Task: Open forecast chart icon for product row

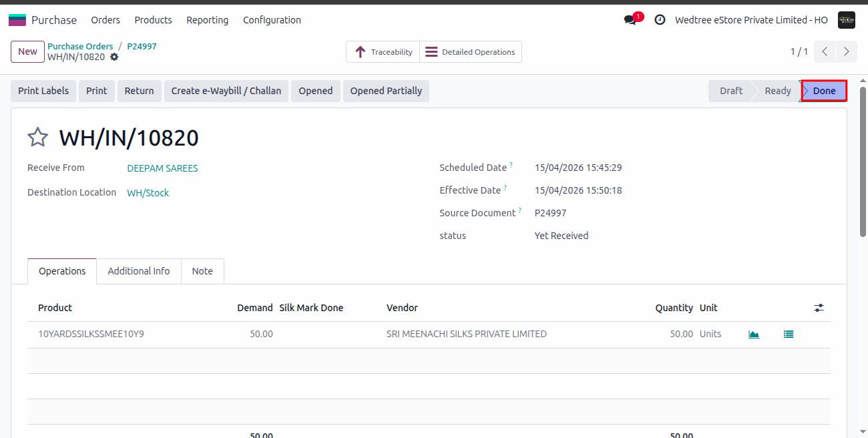Action: point(754,335)
